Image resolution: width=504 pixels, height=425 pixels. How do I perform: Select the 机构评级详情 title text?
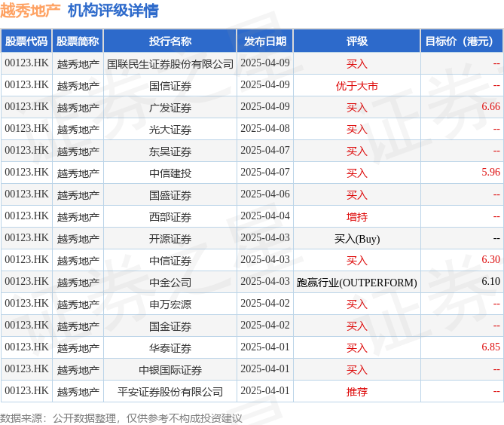tap(113, 11)
